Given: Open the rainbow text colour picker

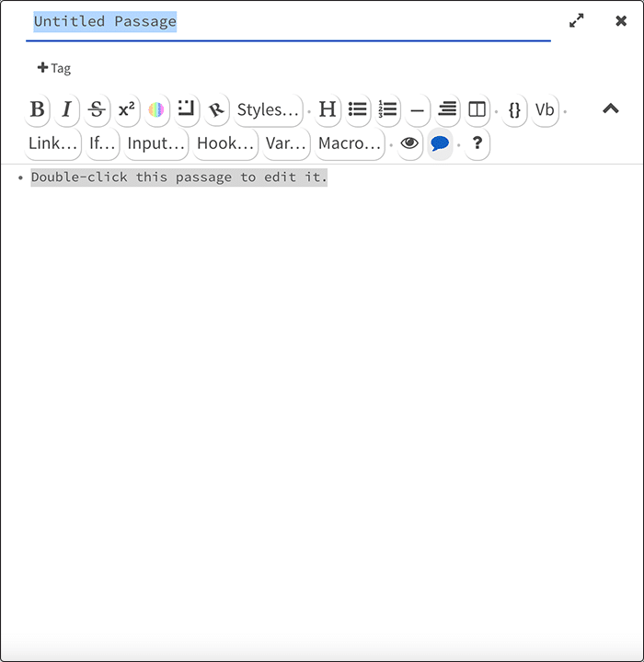Looking at the screenshot, I should pos(156,110).
